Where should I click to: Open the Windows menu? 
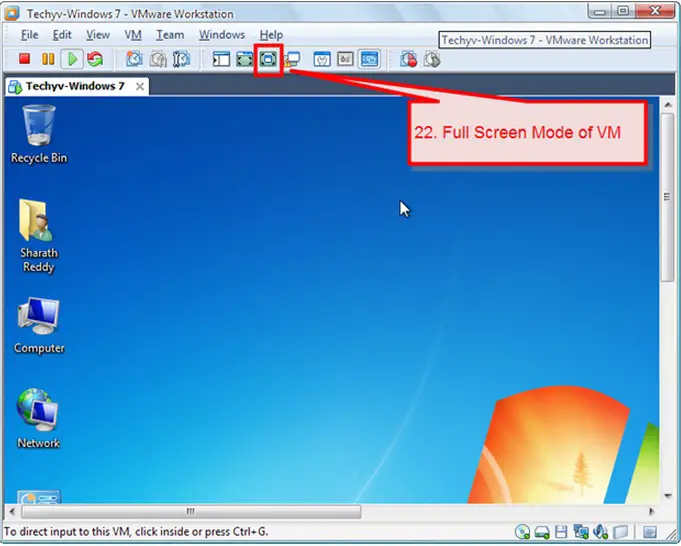click(x=222, y=35)
